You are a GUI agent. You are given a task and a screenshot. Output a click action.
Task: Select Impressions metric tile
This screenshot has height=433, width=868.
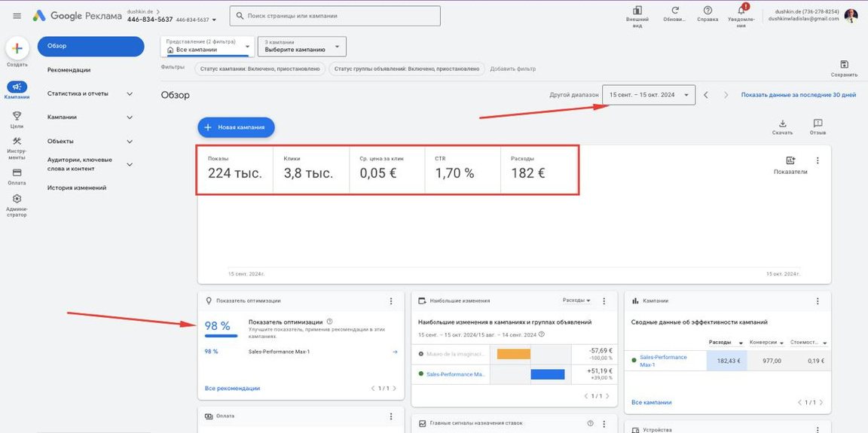point(235,169)
